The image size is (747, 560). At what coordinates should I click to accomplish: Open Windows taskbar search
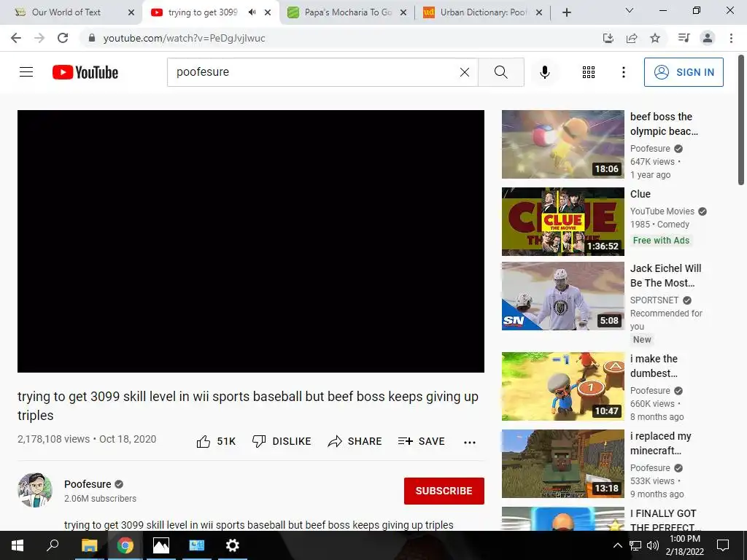53,545
